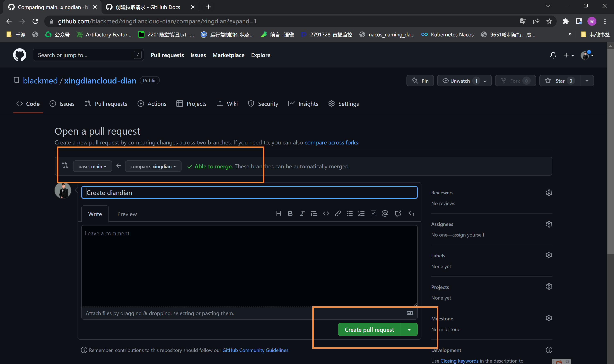The width and height of the screenshot is (614, 364).
Task: Open Reviewers gear settings
Action: point(549,193)
